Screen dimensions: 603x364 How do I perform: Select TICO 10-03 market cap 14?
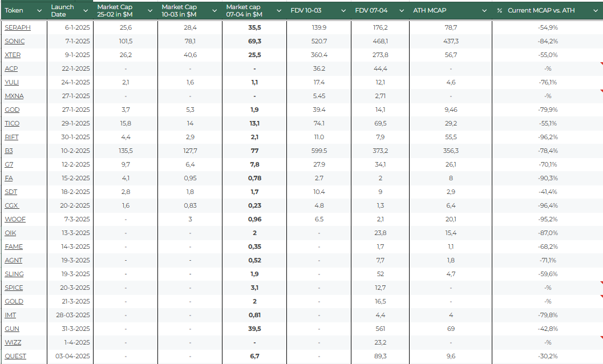tap(190, 123)
